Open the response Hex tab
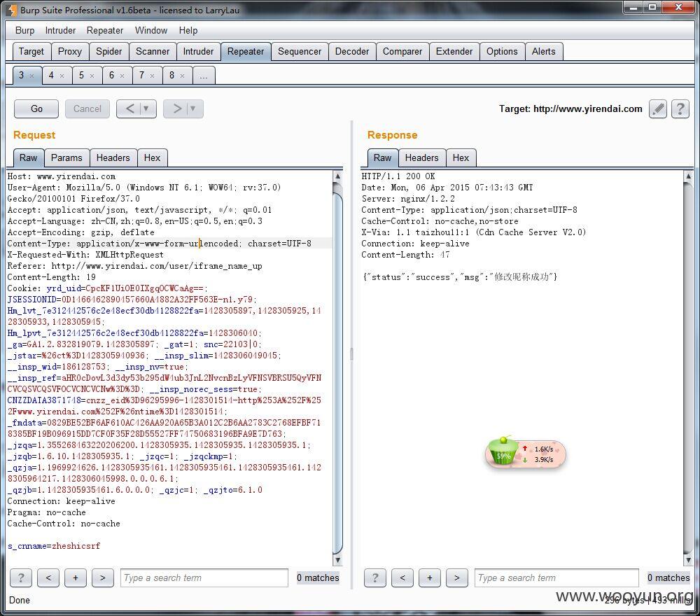 coord(461,157)
